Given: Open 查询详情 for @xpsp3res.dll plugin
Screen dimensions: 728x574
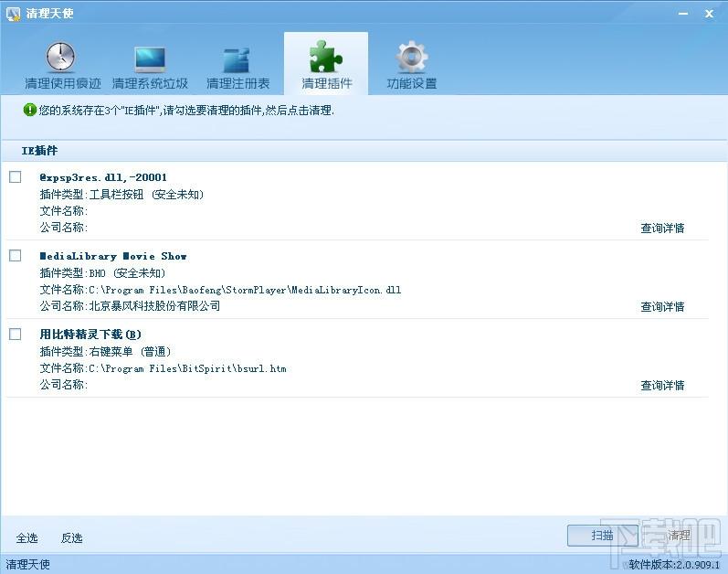Looking at the screenshot, I should [662, 228].
